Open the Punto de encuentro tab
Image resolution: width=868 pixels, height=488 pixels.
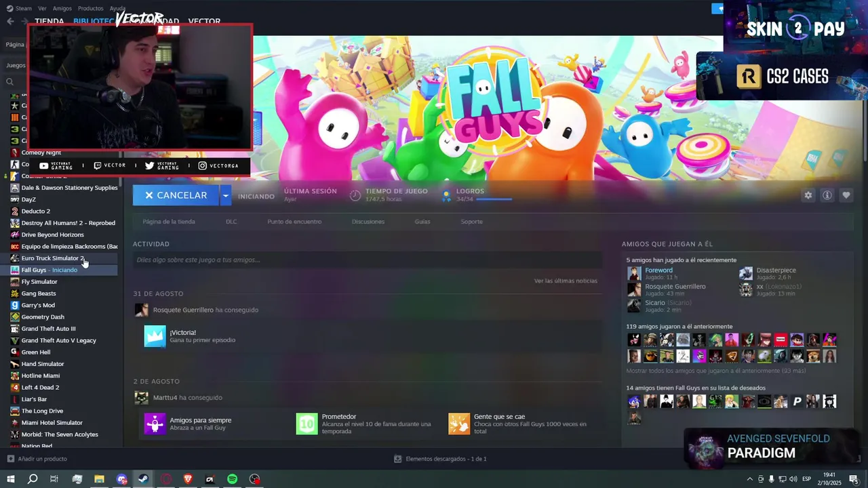[x=294, y=222]
